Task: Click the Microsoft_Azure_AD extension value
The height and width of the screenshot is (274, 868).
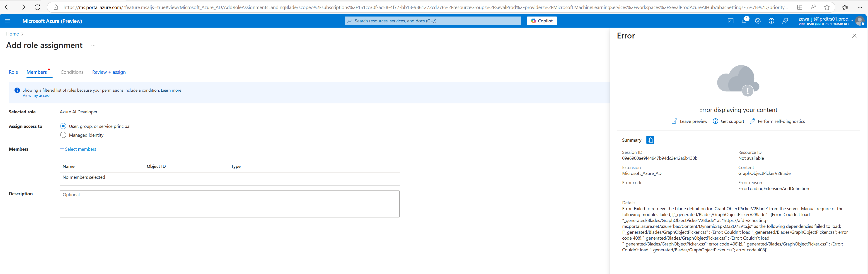Action: (642, 173)
